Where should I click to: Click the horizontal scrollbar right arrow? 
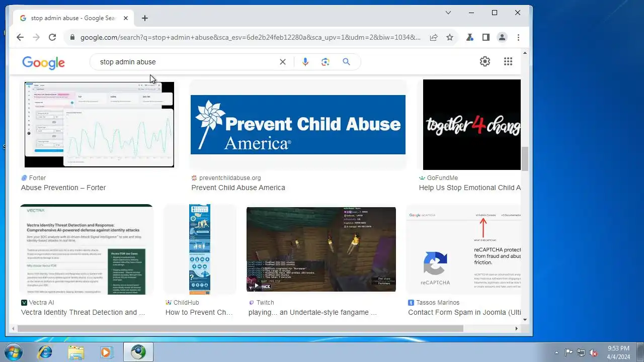516,329
